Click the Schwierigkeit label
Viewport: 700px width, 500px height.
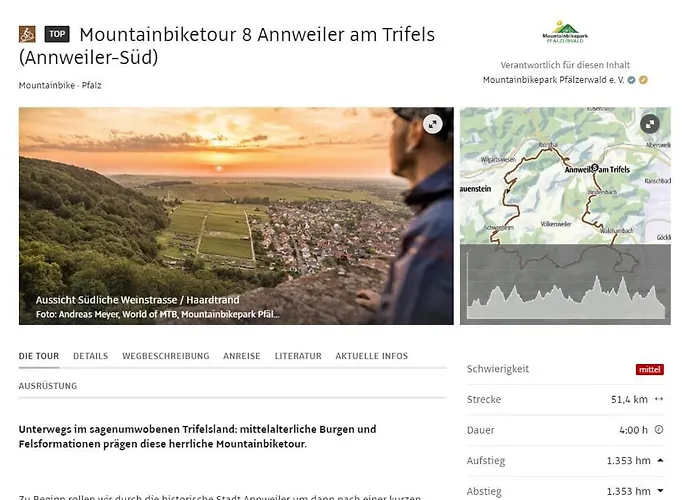498,369
